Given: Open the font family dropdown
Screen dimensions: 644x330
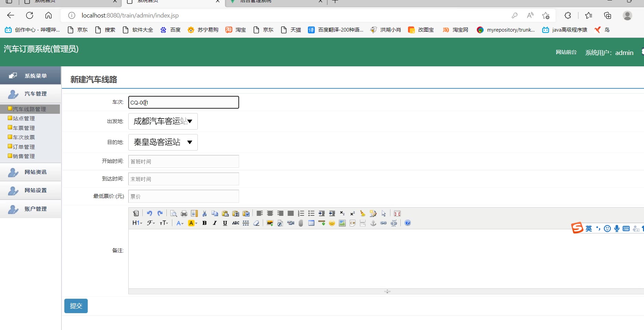Looking at the screenshot, I should [x=151, y=223].
